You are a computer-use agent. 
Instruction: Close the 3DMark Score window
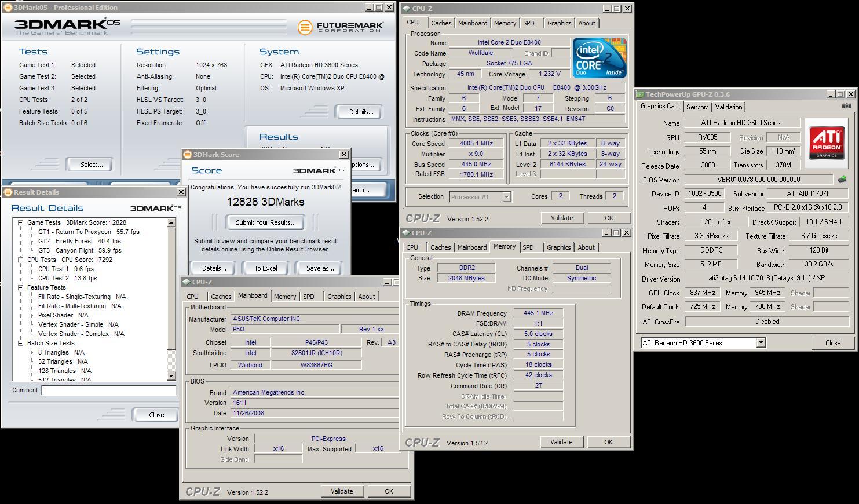[x=343, y=155]
